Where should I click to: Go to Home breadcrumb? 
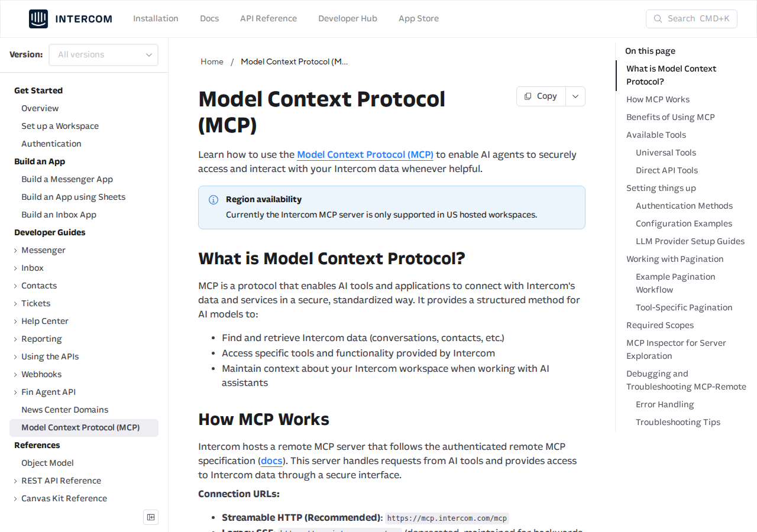pyautogui.click(x=212, y=61)
